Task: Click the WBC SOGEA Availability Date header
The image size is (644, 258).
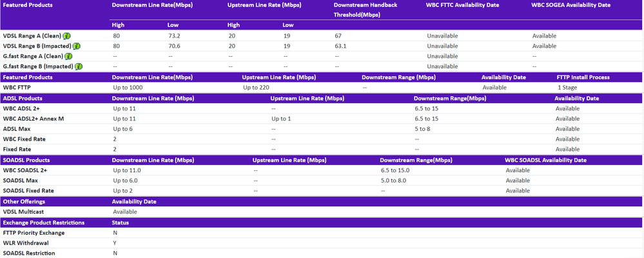Action: (571, 5)
